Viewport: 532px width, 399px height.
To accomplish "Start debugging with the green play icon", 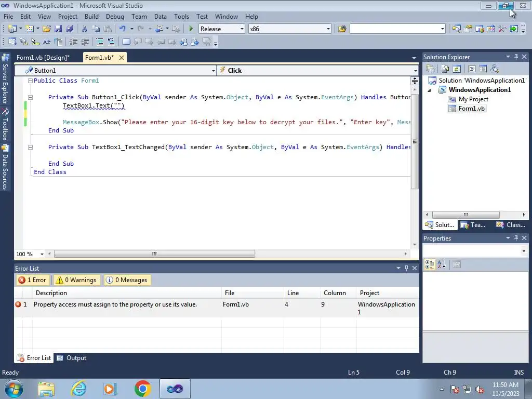I will coord(191,29).
